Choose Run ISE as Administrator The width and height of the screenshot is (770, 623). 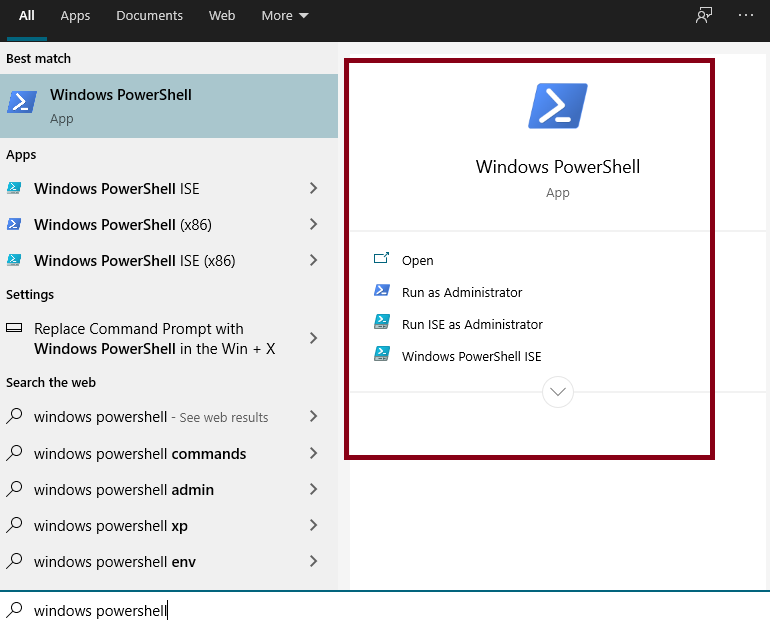point(472,324)
